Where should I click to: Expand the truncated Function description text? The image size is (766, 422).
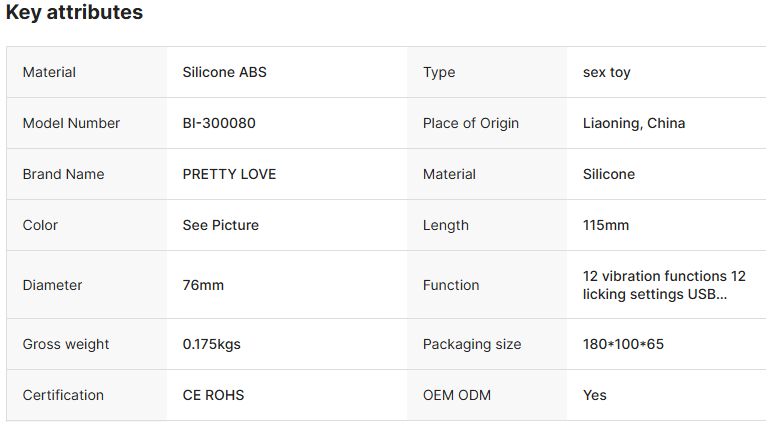[664, 285]
